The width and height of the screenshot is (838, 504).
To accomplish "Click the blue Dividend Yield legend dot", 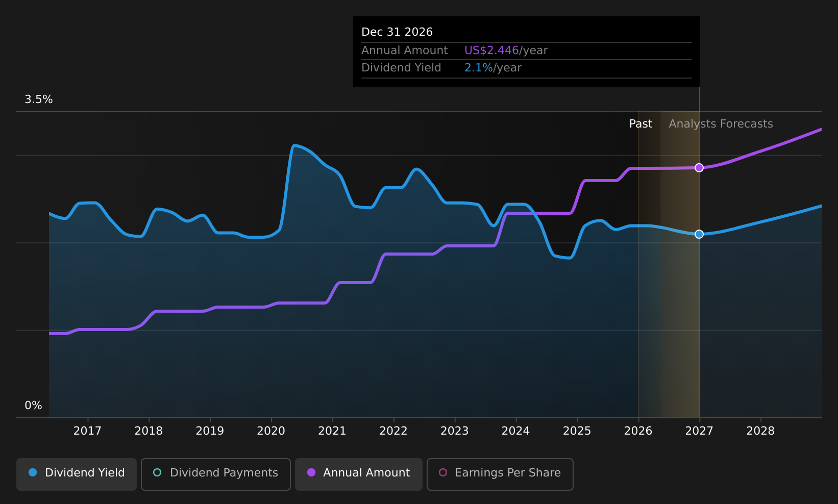I will (x=33, y=472).
